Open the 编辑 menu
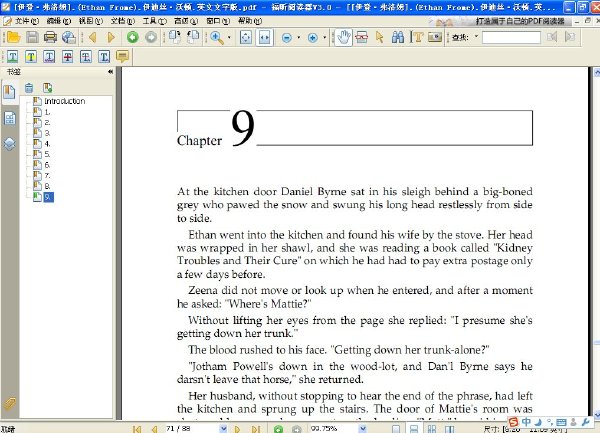This screenshot has width=600, height=433. [x=59, y=21]
